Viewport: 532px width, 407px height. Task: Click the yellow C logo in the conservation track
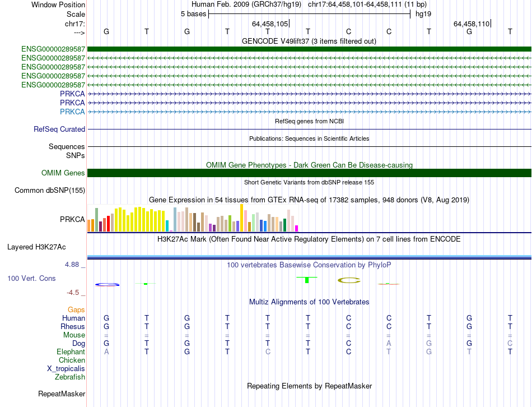[349, 280]
